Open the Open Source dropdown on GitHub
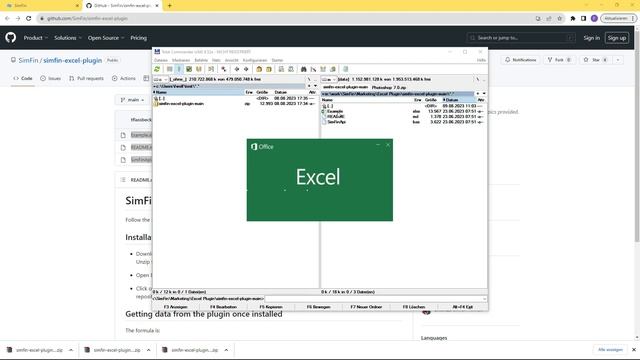Viewport: 640px width, 360px height. 106,38
